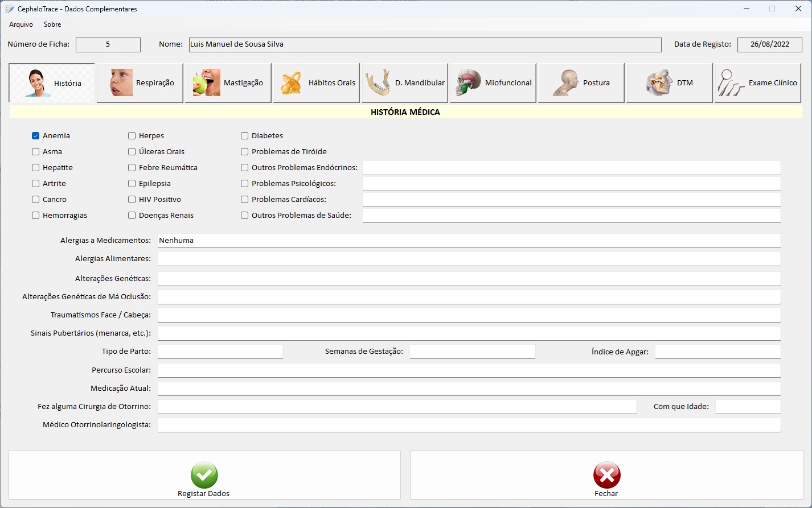
Task: Uncheck the Anemia checkbox
Action: pyautogui.click(x=36, y=136)
